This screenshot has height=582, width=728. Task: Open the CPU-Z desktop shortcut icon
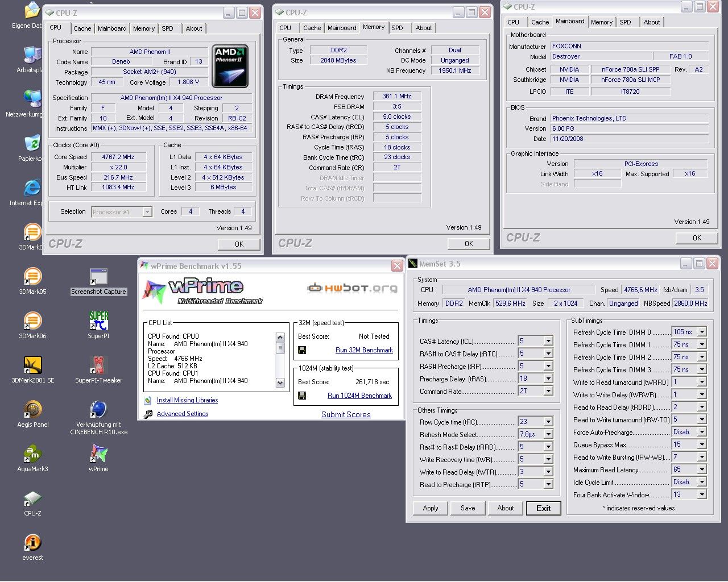point(32,498)
